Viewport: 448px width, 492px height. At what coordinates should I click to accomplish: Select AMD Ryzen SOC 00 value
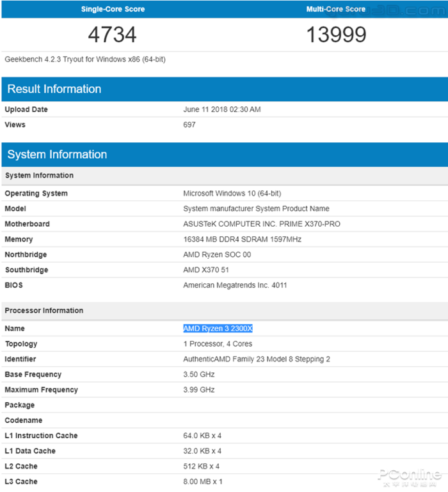pos(217,255)
